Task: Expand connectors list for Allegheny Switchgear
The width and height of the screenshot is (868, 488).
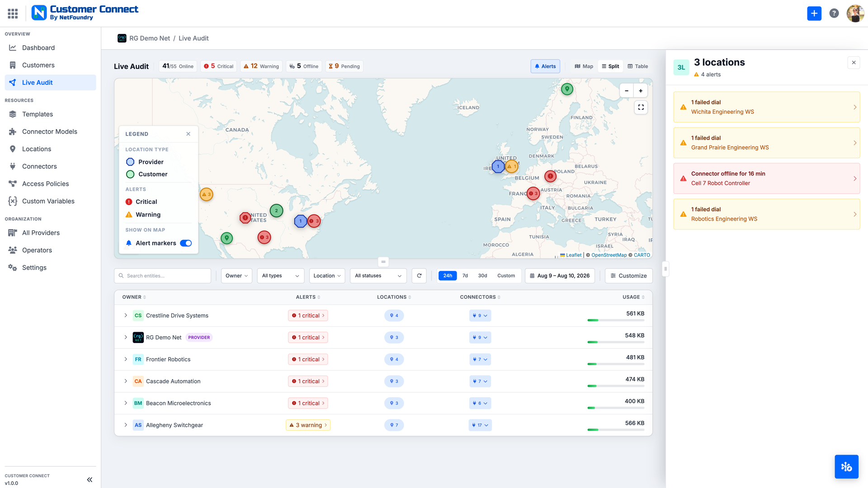Action: 480,425
